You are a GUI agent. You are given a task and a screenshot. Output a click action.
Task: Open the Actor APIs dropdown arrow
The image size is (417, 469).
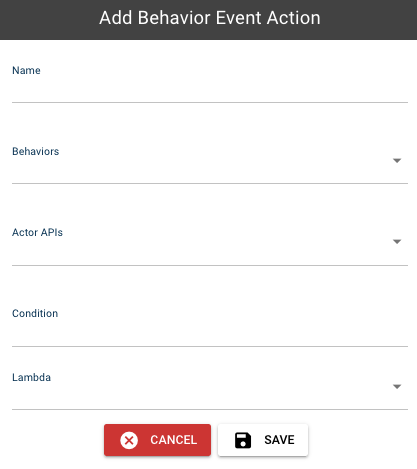[x=397, y=242]
